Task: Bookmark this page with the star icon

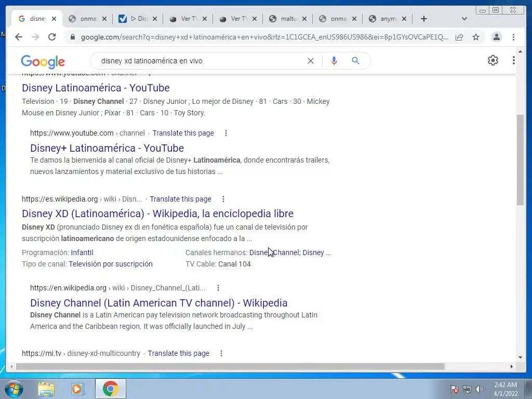Action: pos(476,37)
